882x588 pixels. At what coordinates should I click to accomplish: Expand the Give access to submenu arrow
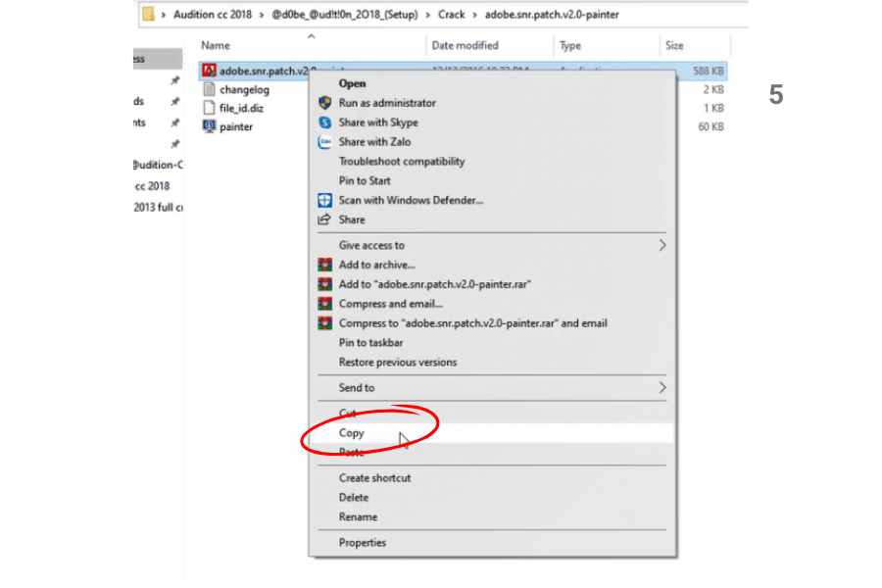pyautogui.click(x=661, y=245)
